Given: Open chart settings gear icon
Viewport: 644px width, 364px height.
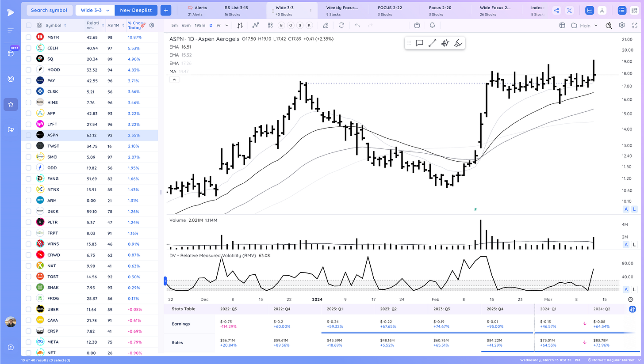Looking at the screenshot, I should [622, 25].
